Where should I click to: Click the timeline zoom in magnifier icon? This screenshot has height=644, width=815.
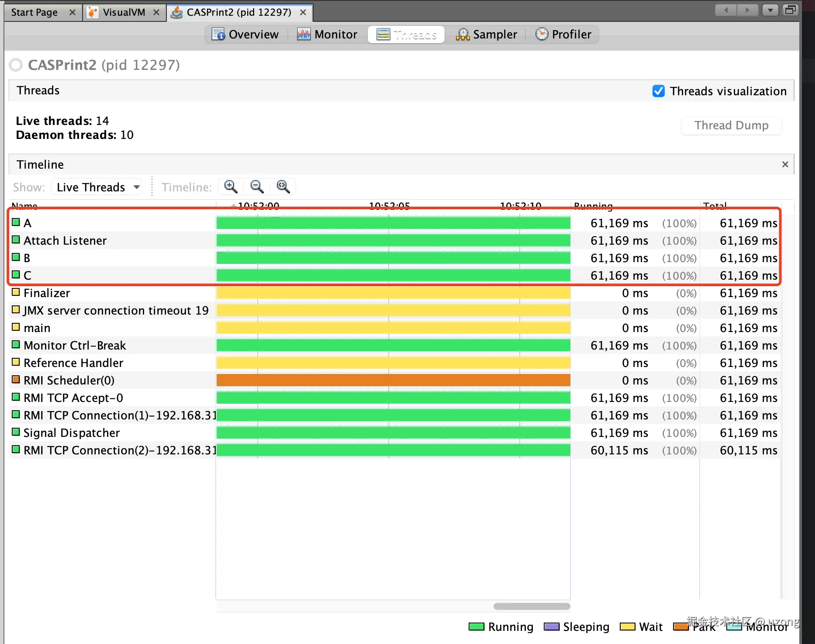click(231, 187)
